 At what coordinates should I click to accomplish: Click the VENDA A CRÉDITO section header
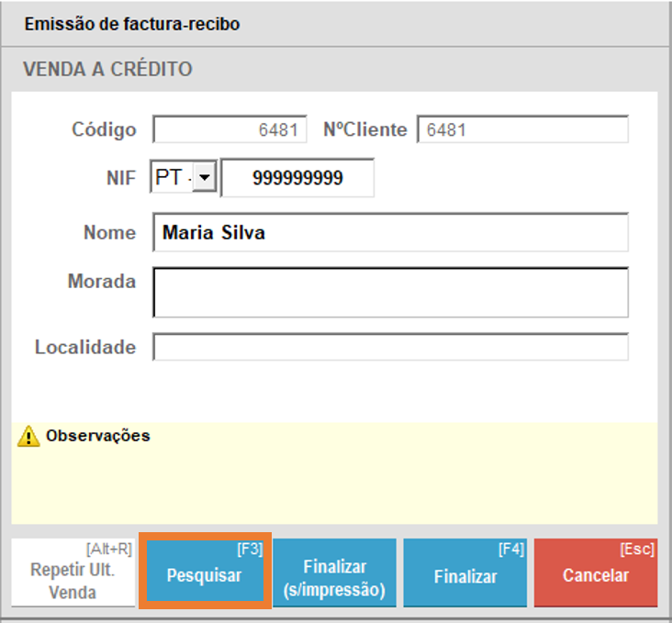coord(107,70)
